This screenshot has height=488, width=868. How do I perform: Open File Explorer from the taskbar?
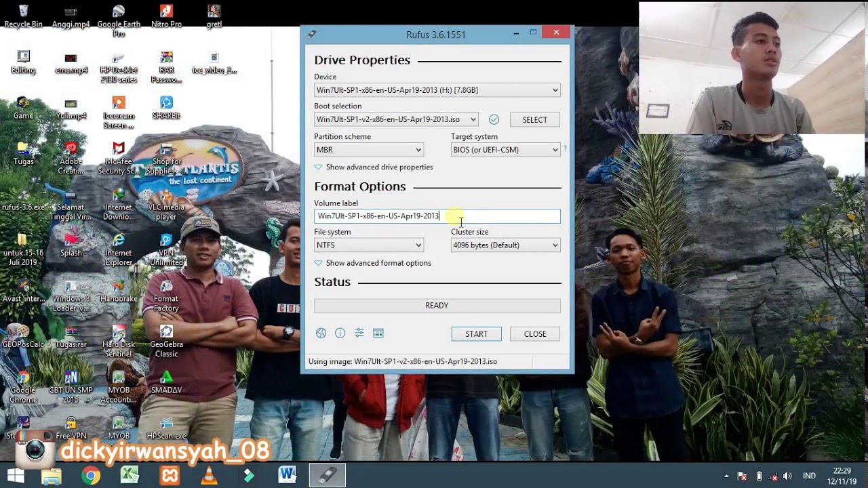click(52, 476)
